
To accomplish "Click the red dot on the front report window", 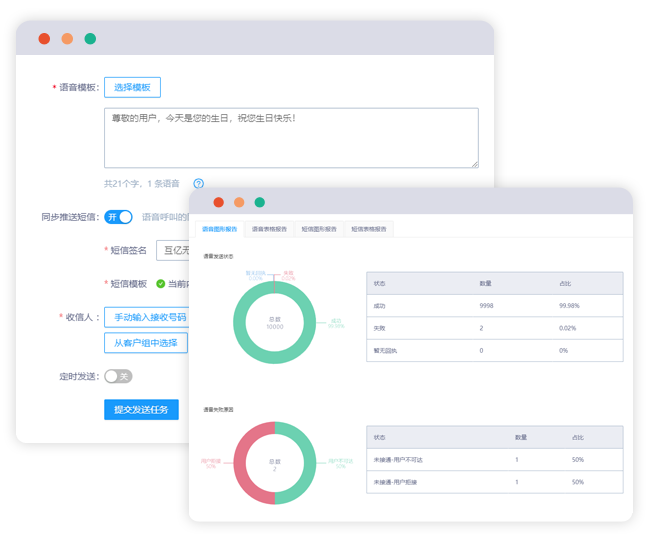I will 218,202.
